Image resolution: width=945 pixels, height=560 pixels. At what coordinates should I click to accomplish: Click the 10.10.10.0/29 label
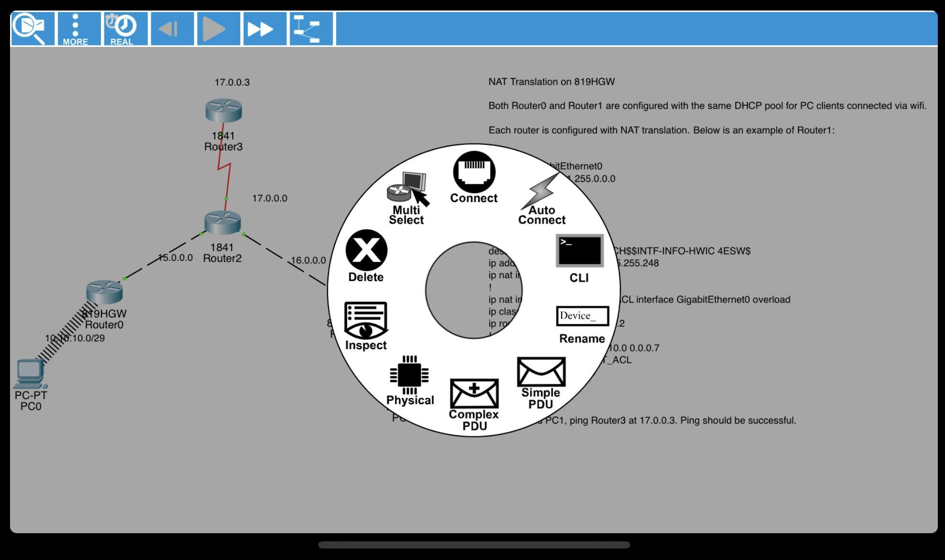(75, 338)
